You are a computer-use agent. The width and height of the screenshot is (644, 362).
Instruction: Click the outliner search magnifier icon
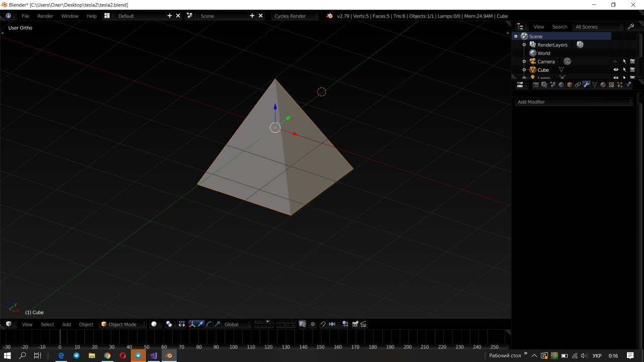pos(630,26)
